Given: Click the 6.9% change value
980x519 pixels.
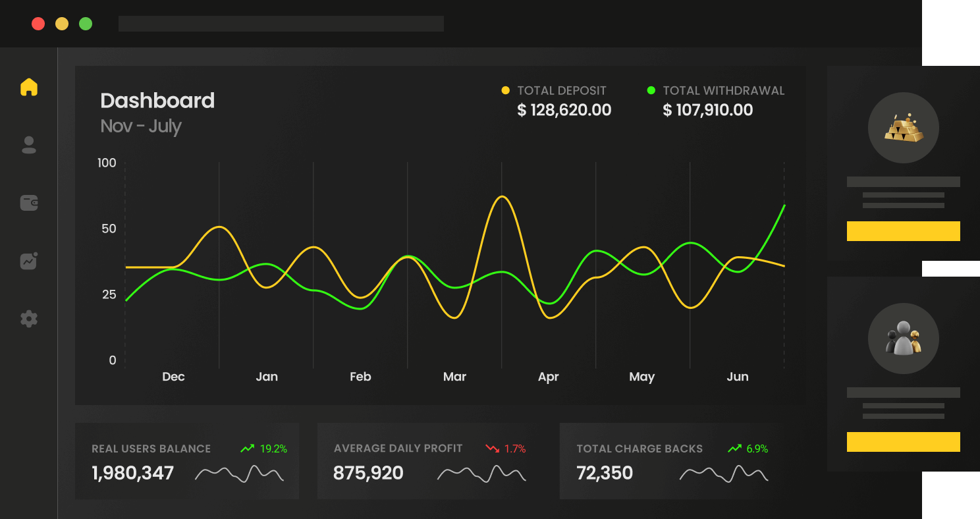Looking at the screenshot, I should coord(757,449).
